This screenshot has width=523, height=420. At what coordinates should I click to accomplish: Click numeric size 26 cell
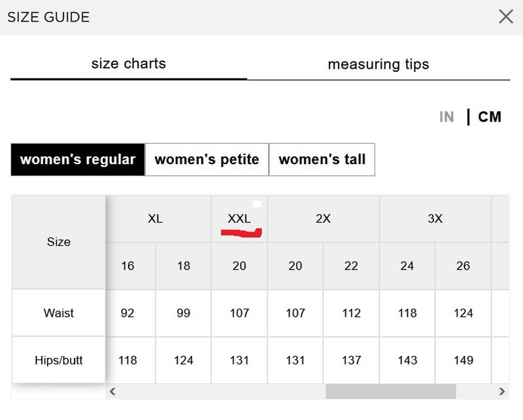(463, 266)
